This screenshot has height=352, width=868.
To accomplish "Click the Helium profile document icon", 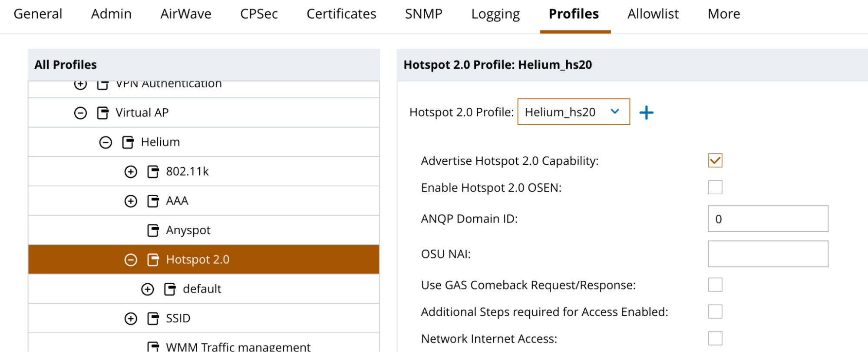I will [x=128, y=142].
